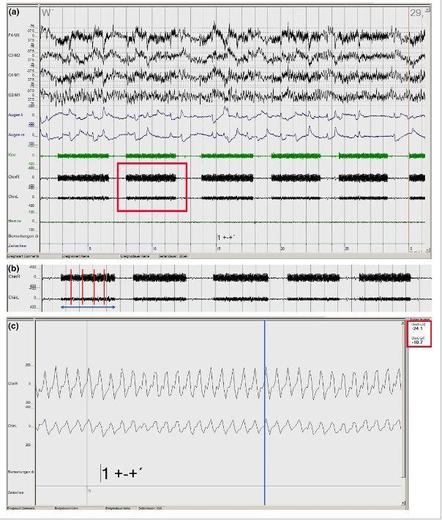Select the 'Augen re' channel label in panel (a)

pyautogui.click(x=16, y=135)
